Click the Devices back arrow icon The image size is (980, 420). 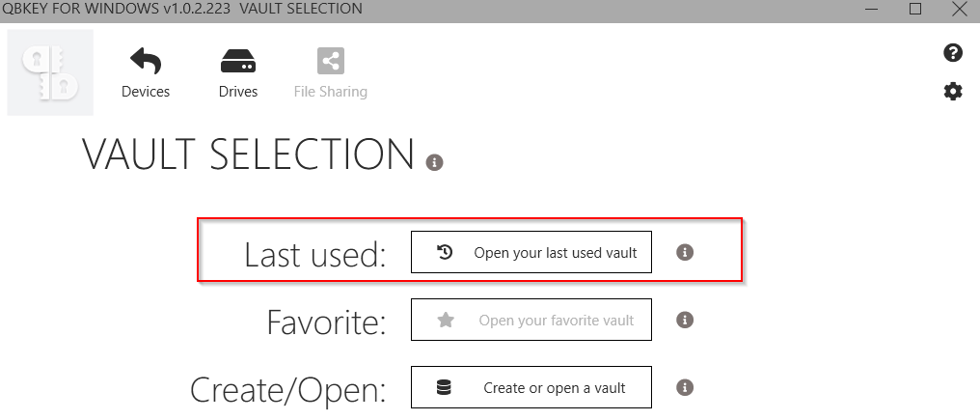pyautogui.click(x=146, y=62)
